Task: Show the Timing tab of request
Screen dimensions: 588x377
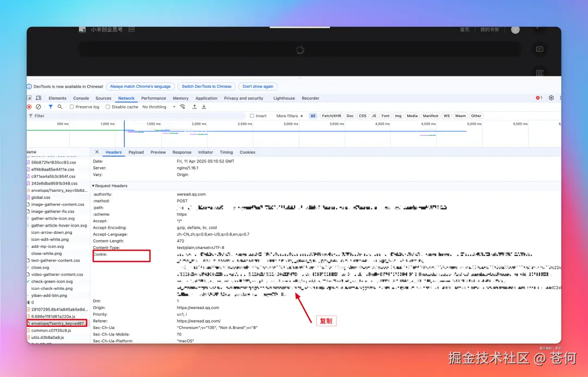Action: pos(226,153)
